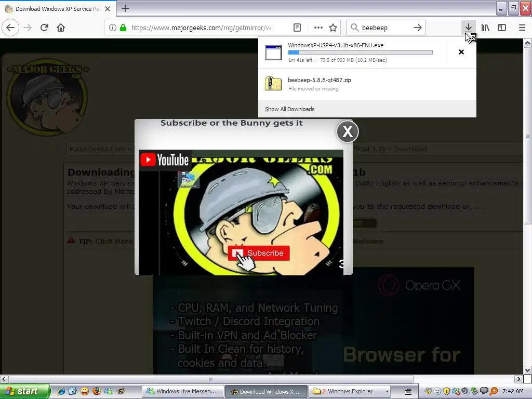The width and height of the screenshot is (532, 399).
Task: Toggle the sidebar view button
Action: (502, 28)
